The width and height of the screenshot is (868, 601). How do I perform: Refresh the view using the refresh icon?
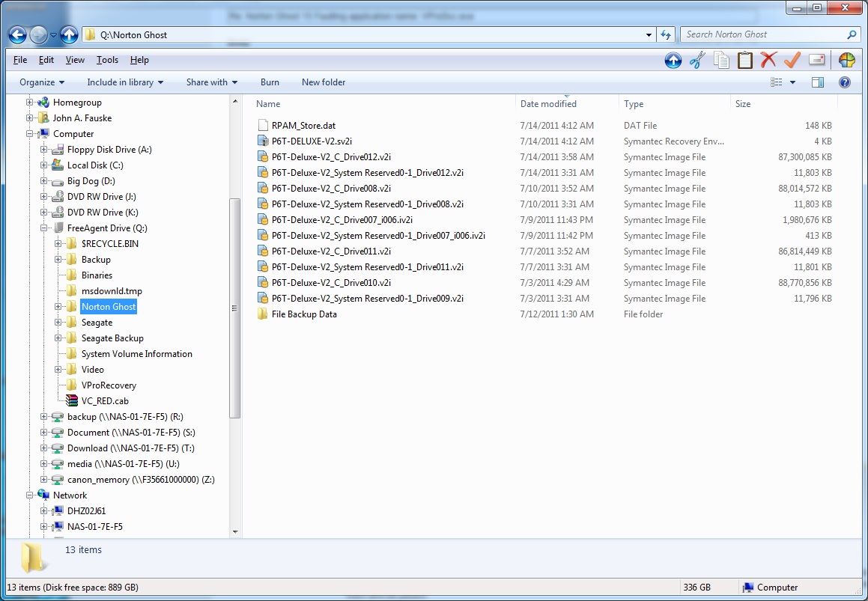click(x=666, y=34)
